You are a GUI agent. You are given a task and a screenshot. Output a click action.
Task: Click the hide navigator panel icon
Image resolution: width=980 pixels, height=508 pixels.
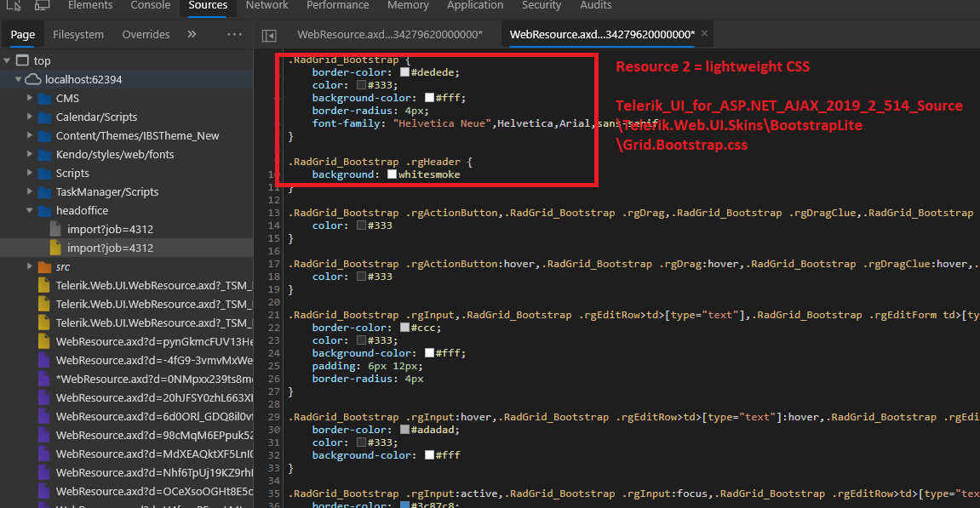click(269, 35)
